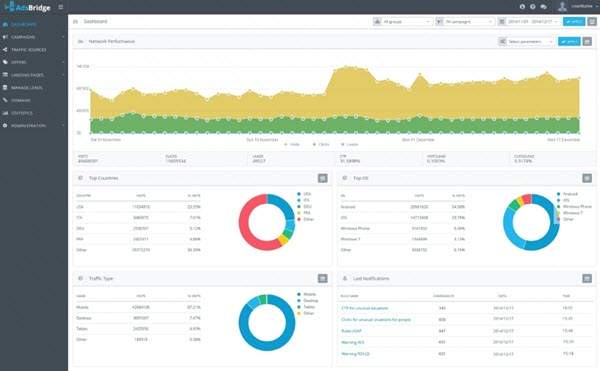Open Landing Pages in the sidebar
This screenshot has height=371, width=600.
[x=33, y=75]
